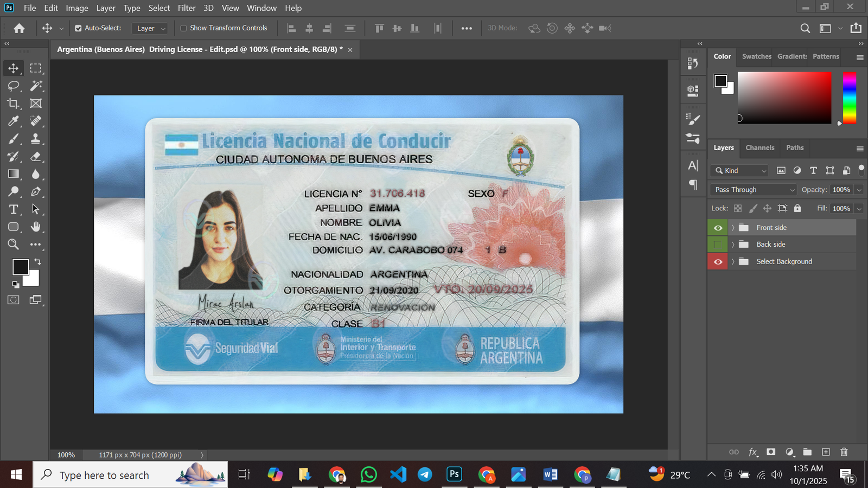Open the Pass Through blend mode dropdown
This screenshot has width=868, height=488.
[x=753, y=190]
